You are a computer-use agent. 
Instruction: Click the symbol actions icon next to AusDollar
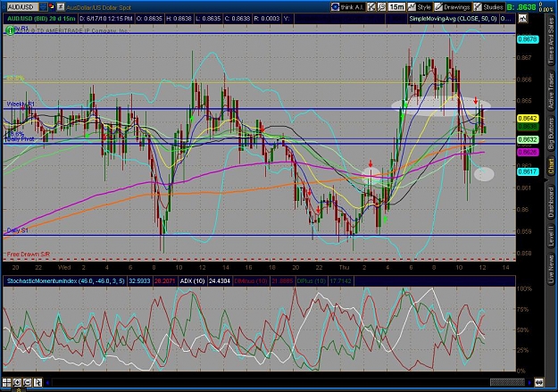point(61,7)
